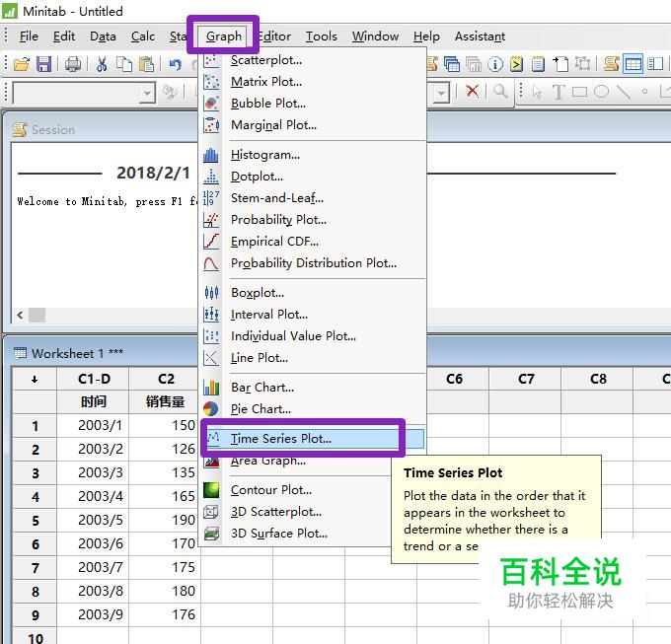Click the Graph menu
The height and width of the screenshot is (644, 671).
click(x=223, y=36)
